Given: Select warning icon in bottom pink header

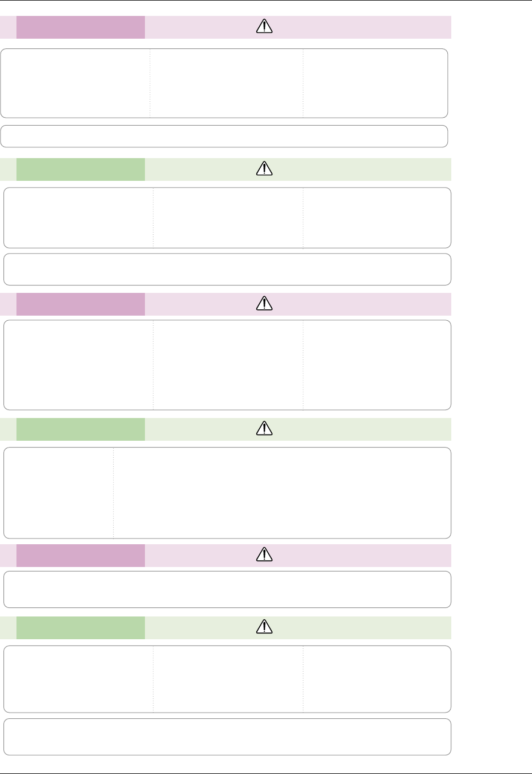Looking at the screenshot, I should (x=265, y=555).
